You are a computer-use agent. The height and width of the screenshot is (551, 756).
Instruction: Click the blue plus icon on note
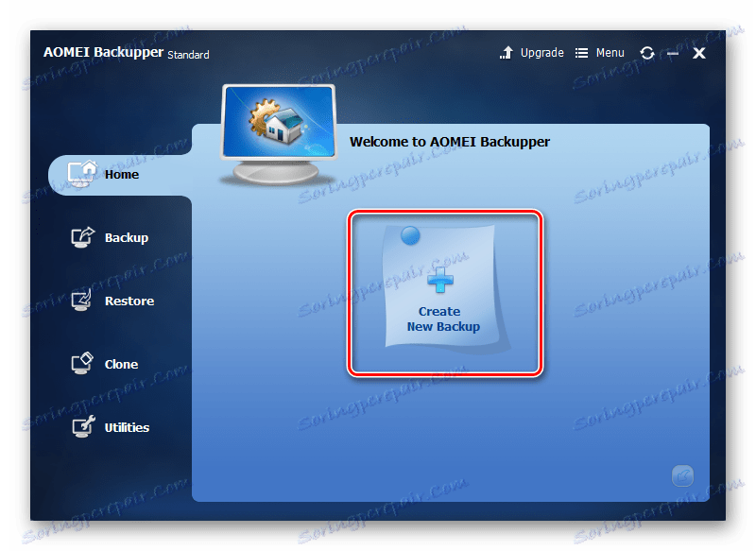pos(440,281)
